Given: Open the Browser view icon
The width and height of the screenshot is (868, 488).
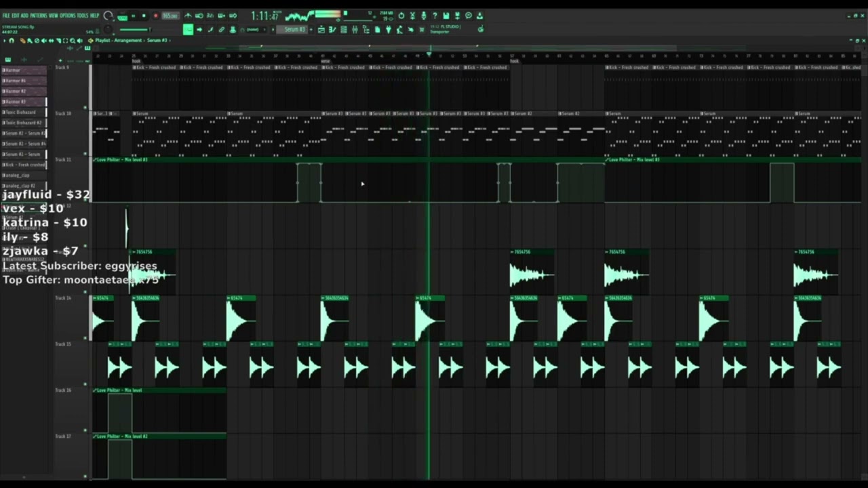Looking at the screenshot, I should (366, 30).
